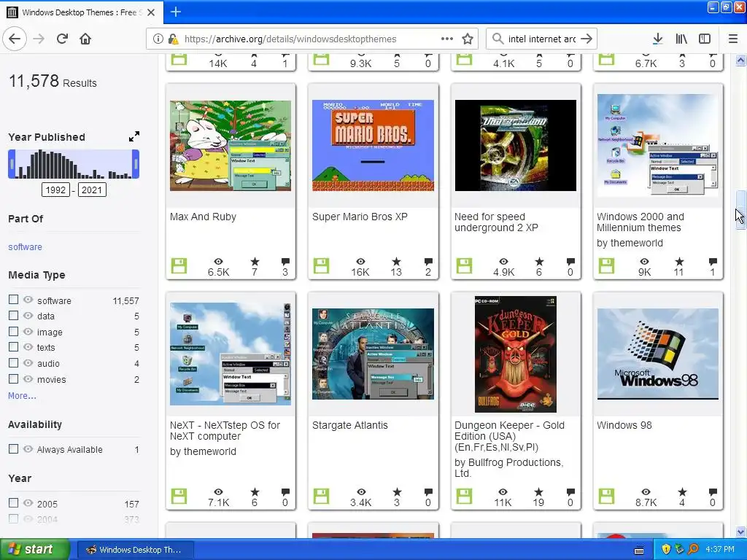Click the 1992 start year field
Viewport: 747px width, 560px height.
coord(55,190)
